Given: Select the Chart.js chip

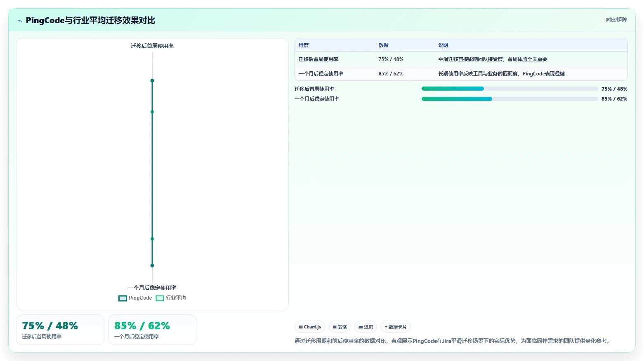Looking at the screenshot, I should 310,327.
